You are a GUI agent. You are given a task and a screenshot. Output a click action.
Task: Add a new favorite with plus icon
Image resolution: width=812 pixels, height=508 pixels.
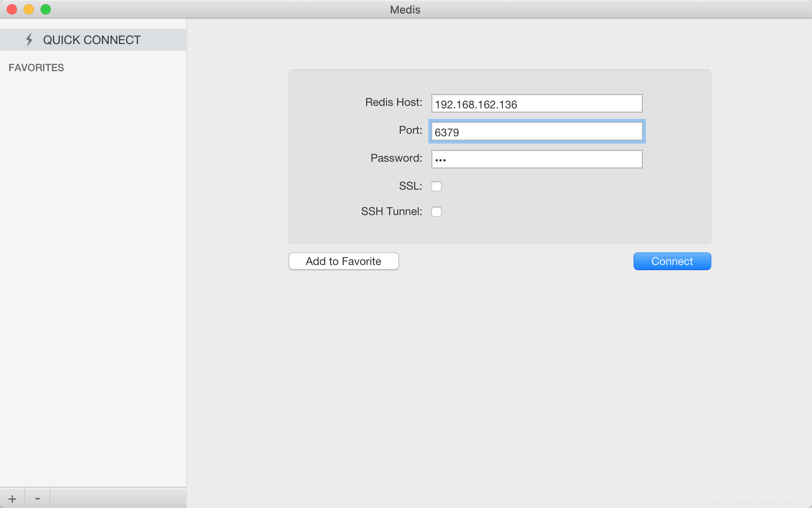pyautogui.click(x=12, y=499)
